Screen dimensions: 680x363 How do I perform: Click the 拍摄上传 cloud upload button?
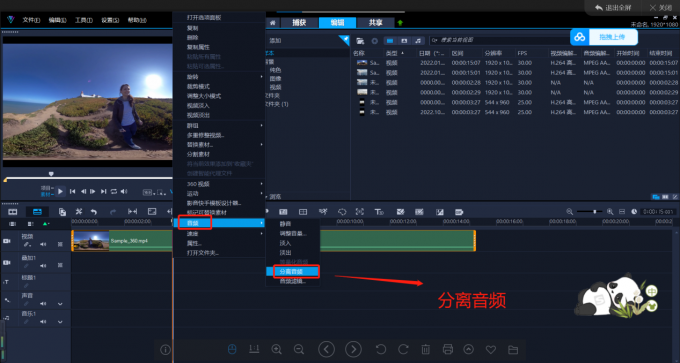pos(604,37)
